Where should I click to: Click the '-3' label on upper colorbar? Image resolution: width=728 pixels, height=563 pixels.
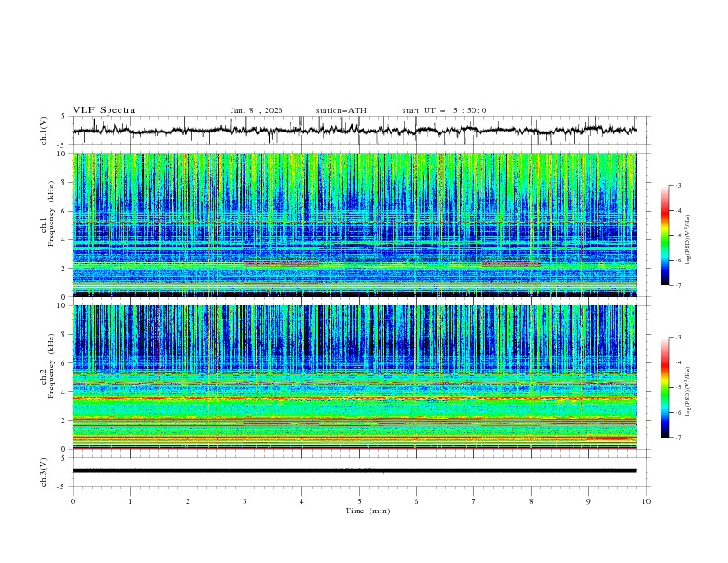tap(678, 185)
